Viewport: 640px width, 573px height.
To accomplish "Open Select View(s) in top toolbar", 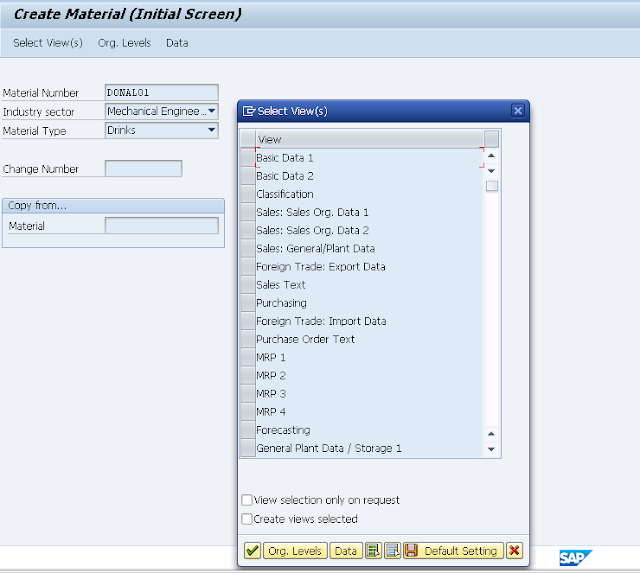I will pyautogui.click(x=48, y=43).
